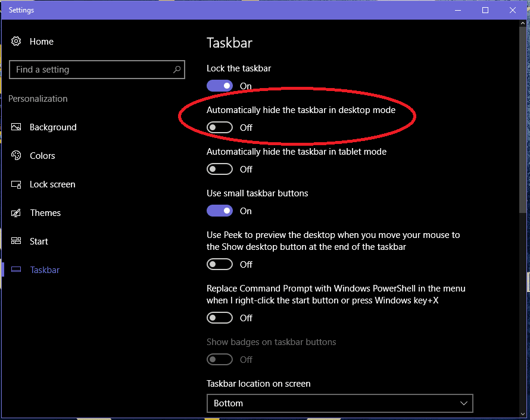The height and width of the screenshot is (420, 530).
Task: Maximize the Settings window
Action: 485,10
